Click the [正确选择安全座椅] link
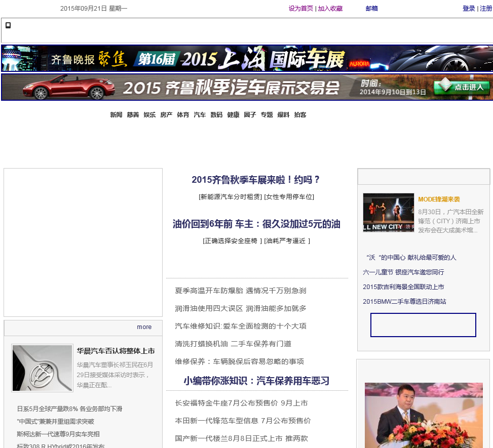The image size is (493, 448). 233,241
